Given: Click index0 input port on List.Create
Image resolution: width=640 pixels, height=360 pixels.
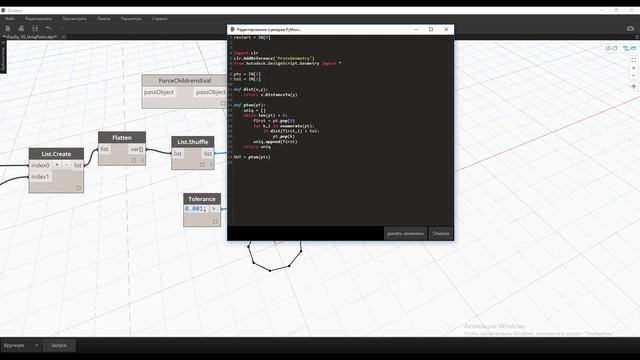Looking at the screenshot, I should pos(40,165).
